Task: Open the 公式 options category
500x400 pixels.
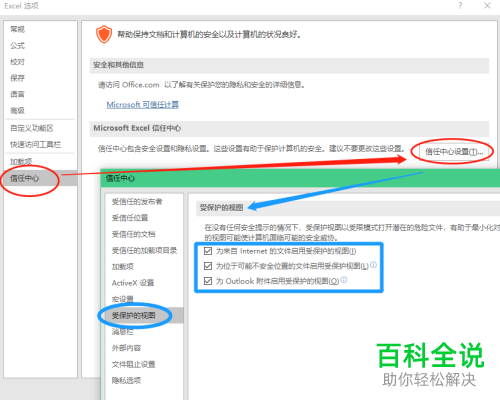Action: [17, 46]
